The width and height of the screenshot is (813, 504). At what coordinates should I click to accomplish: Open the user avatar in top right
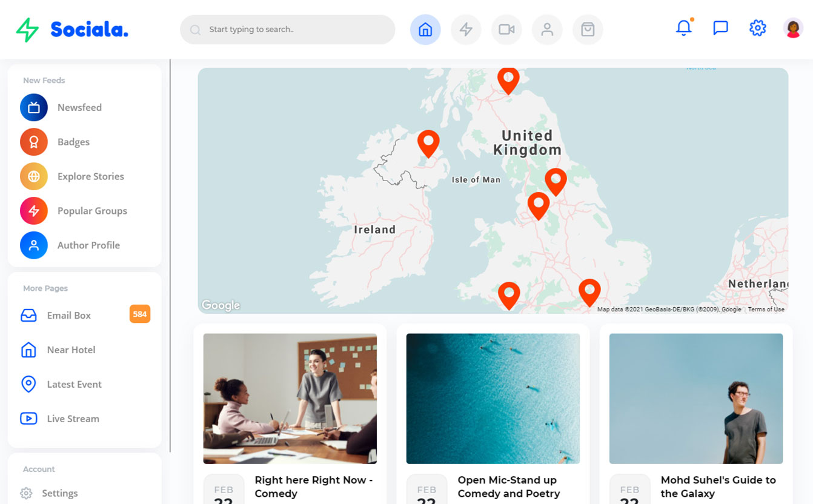pyautogui.click(x=793, y=28)
